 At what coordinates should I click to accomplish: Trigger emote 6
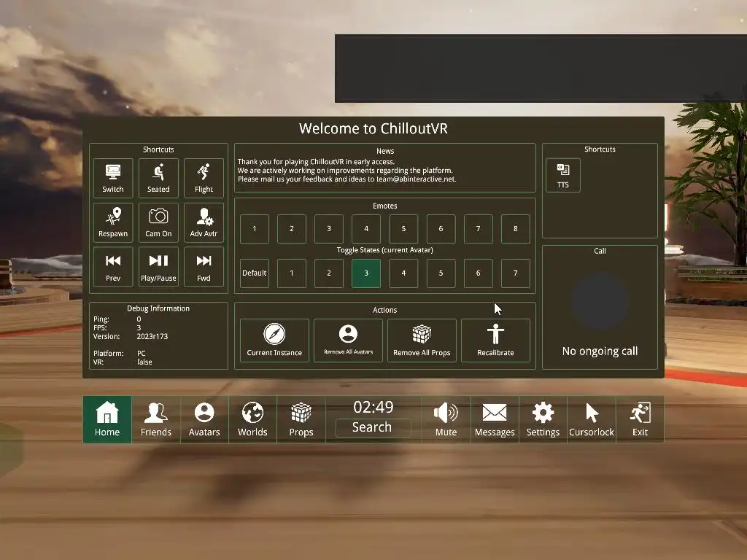click(441, 228)
